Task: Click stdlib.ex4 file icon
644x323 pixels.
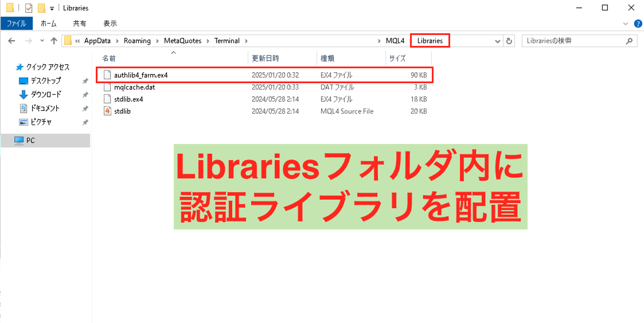Action: [x=107, y=99]
